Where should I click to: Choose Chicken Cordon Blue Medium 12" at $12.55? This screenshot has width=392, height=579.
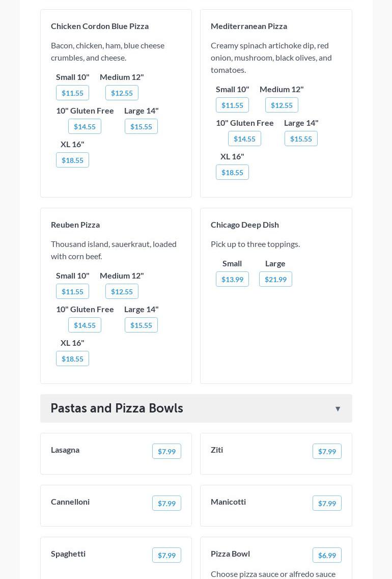[x=122, y=93]
